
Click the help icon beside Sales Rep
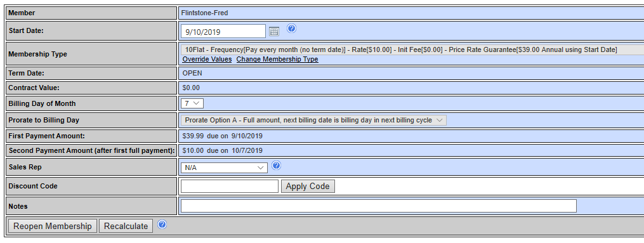click(277, 165)
